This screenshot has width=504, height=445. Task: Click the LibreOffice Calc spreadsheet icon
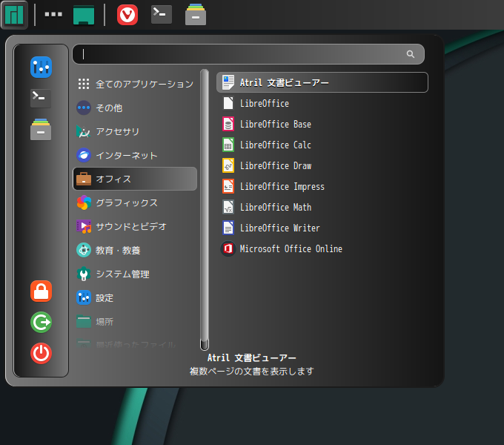tap(228, 145)
